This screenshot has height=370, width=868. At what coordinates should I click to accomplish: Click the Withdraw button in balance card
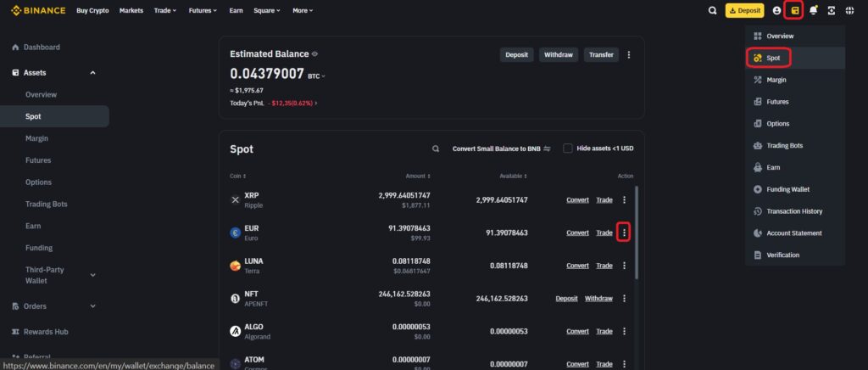coord(559,55)
